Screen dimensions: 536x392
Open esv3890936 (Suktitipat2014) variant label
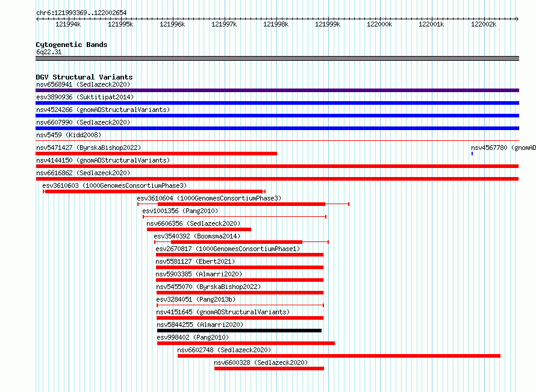85,97
